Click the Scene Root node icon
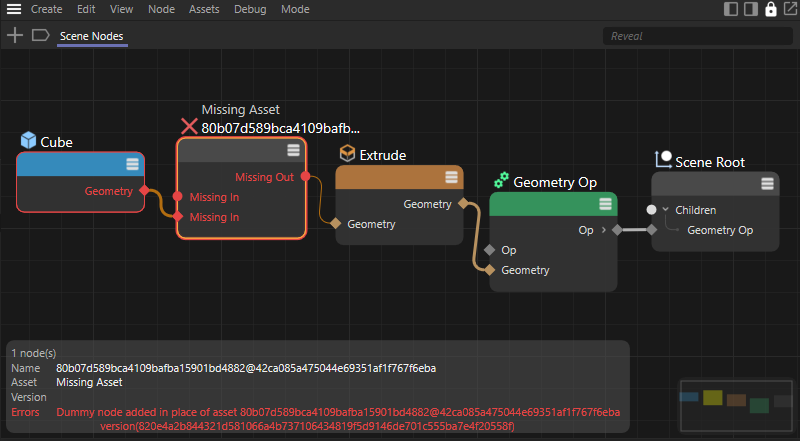 click(x=663, y=160)
